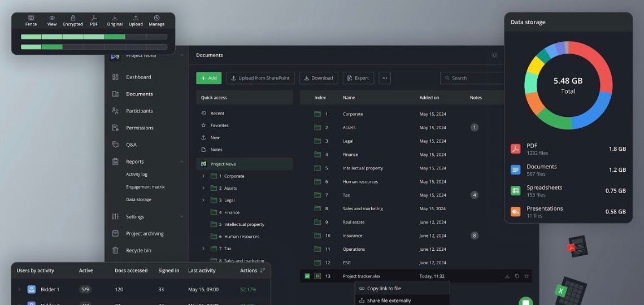Uncheck the Project tracker.xlsx checkbox

(307, 276)
